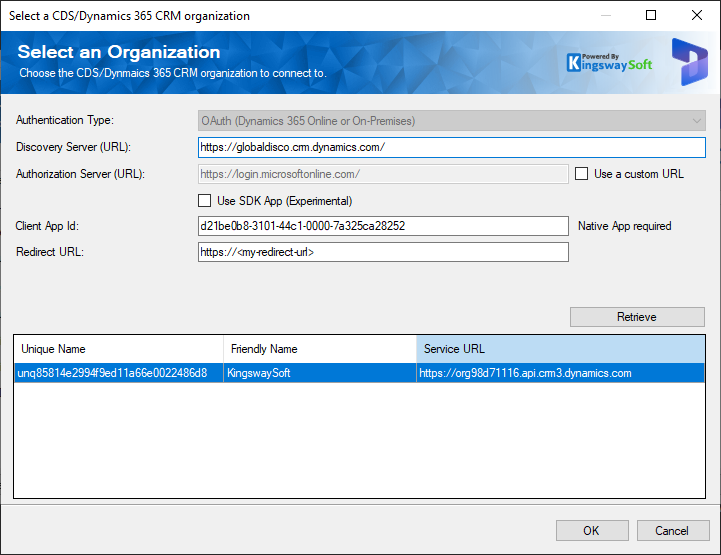Click the Authorization Server URL field
721x555 pixels.
383,174
